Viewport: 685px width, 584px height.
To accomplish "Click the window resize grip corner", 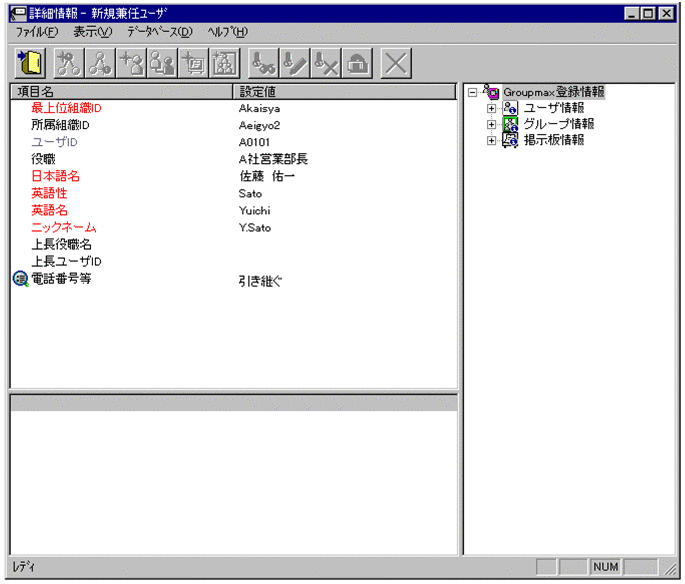I will coord(670,569).
